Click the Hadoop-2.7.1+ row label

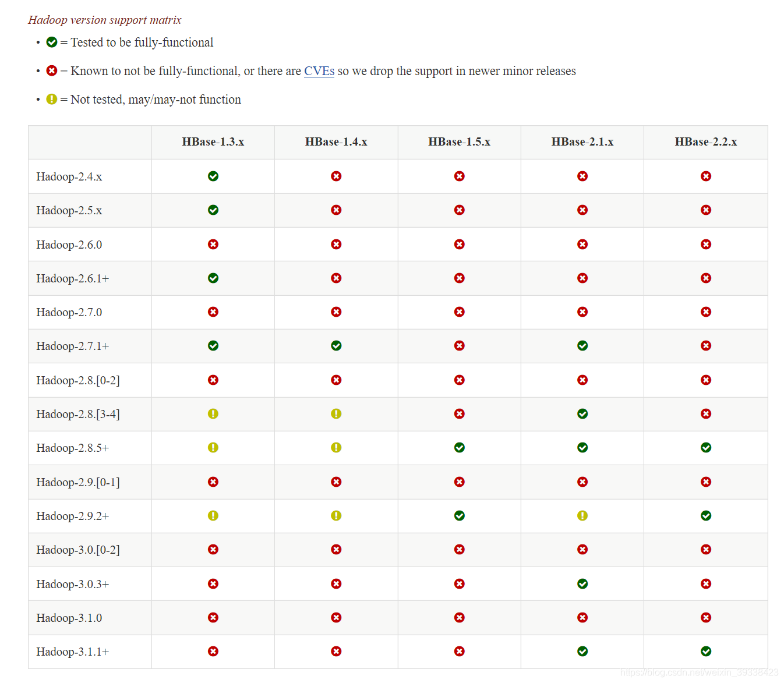tap(72, 346)
